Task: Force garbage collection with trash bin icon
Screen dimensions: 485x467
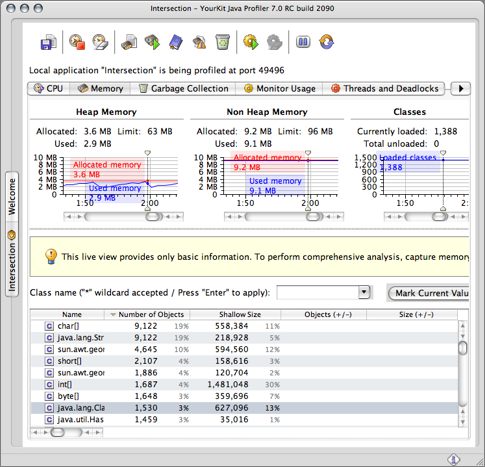Action: point(222,42)
